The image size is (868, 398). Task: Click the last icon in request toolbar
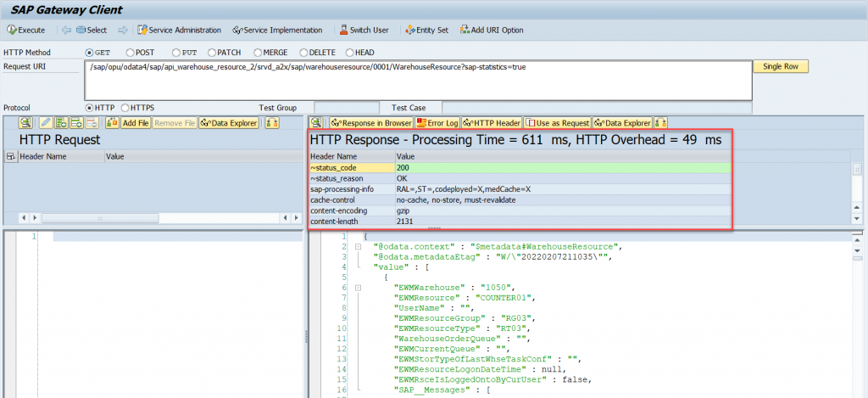click(x=272, y=123)
